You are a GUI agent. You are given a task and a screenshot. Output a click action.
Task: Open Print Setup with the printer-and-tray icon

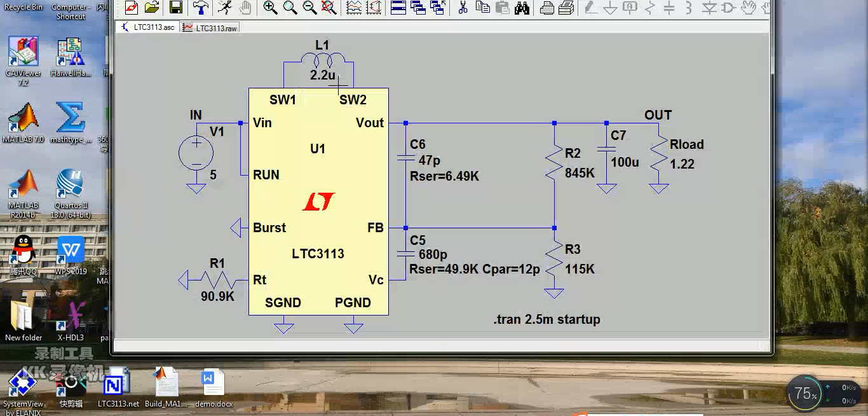[566, 8]
